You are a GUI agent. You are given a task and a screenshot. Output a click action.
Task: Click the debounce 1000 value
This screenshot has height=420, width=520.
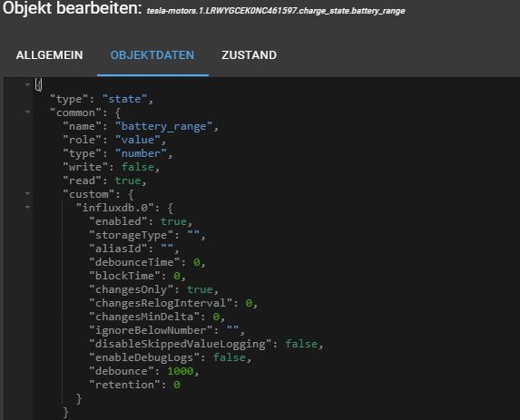(x=180, y=371)
